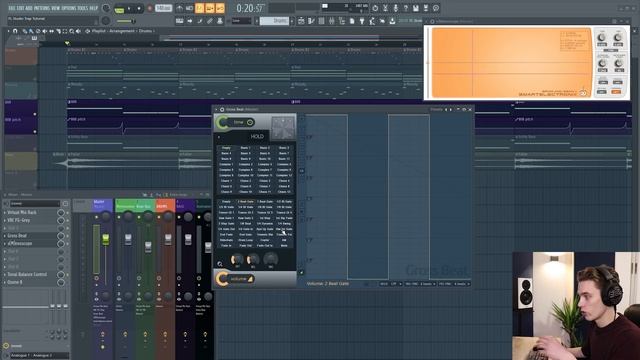The width and height of the screenshot is (640, 360).
Task: Click top-left knob in orange oscilloscope plugin
Action: [x=602, y=38]
